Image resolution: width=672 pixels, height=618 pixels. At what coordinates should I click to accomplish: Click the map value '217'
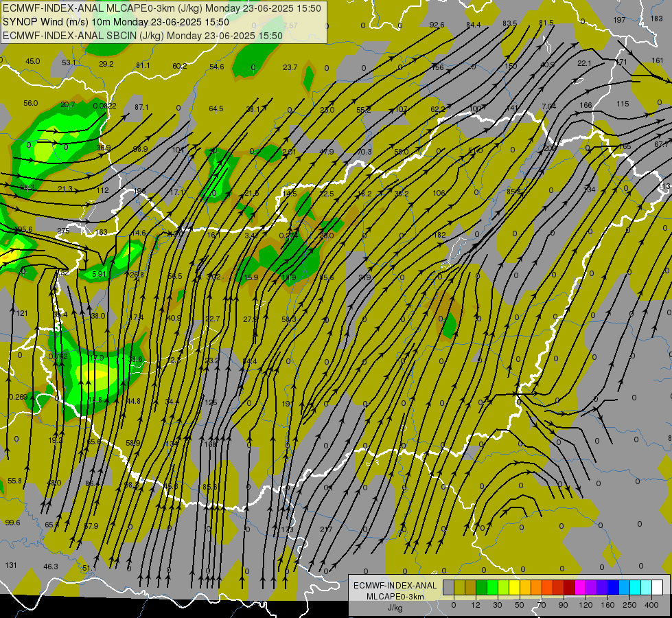pyautogui.click(x=326, y=529)
